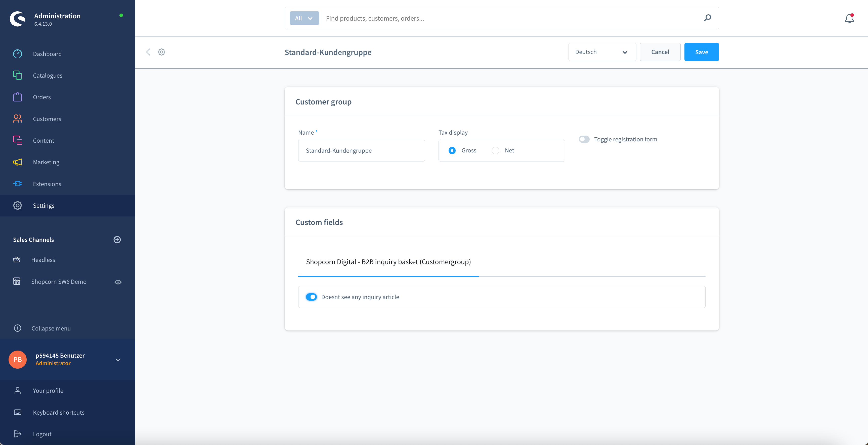Screen dimensions: 868x445
Task: Click the Name input field
Action: pos(361,150)
